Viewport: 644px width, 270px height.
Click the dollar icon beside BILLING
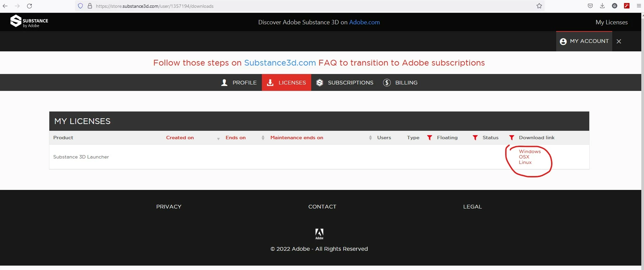387,82
